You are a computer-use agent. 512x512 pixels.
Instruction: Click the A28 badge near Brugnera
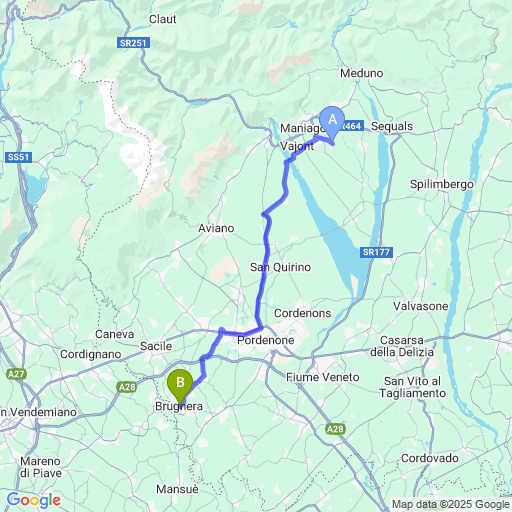[x=127, y=387]
